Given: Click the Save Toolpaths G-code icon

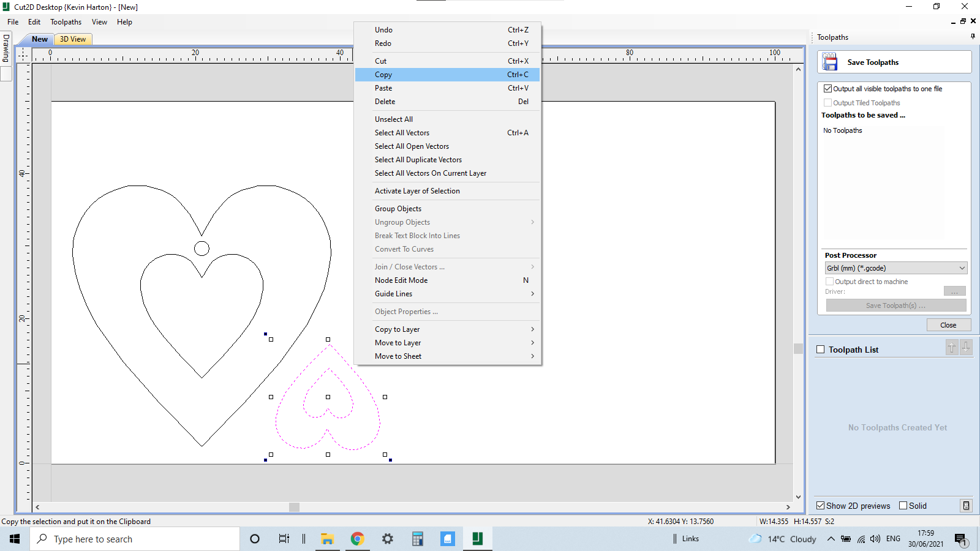Looking at the screenshot, I should point(830,61).
